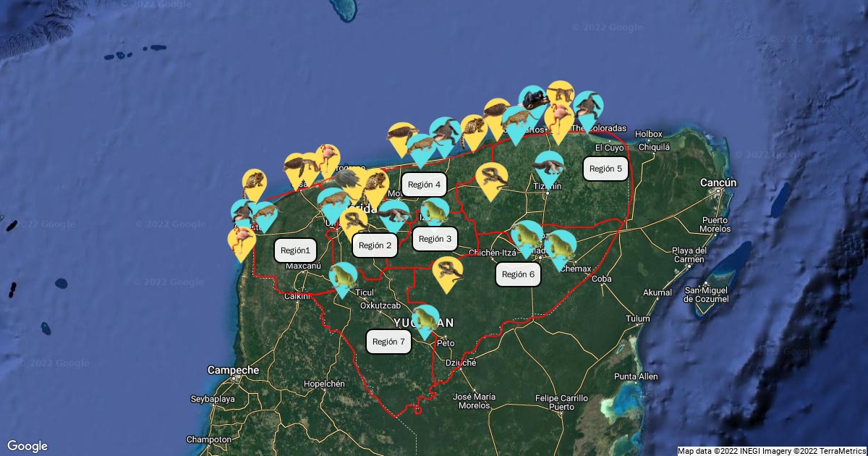Click the Punta Allen label
868x456 pixels.
point(636,376)
